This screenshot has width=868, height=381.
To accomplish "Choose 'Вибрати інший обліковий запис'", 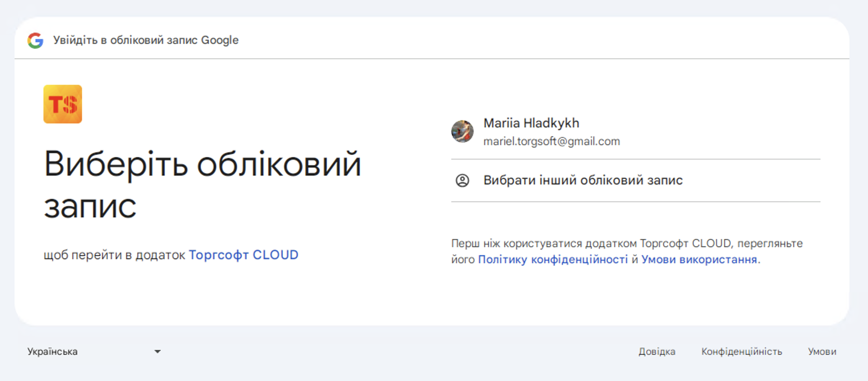I will point(582,180).
